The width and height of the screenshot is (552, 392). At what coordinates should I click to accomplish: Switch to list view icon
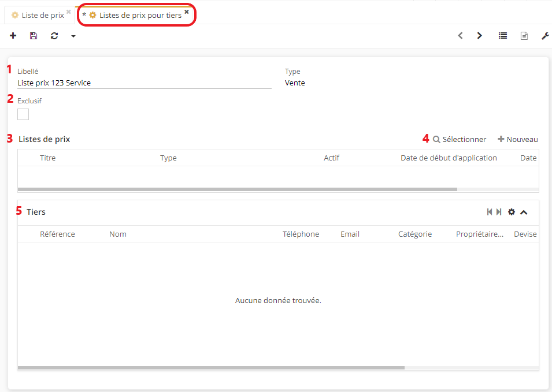[x=503, y=36]
